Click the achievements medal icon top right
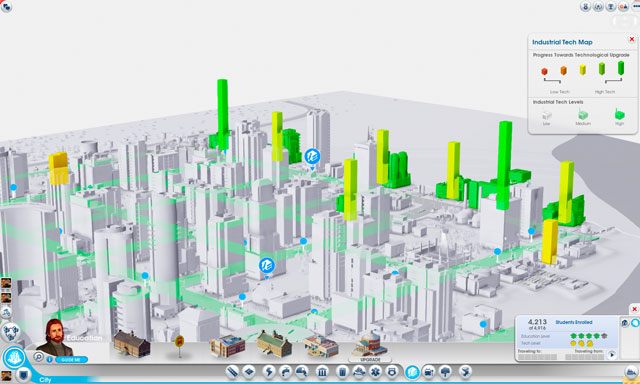 click(x=585, y=7)
